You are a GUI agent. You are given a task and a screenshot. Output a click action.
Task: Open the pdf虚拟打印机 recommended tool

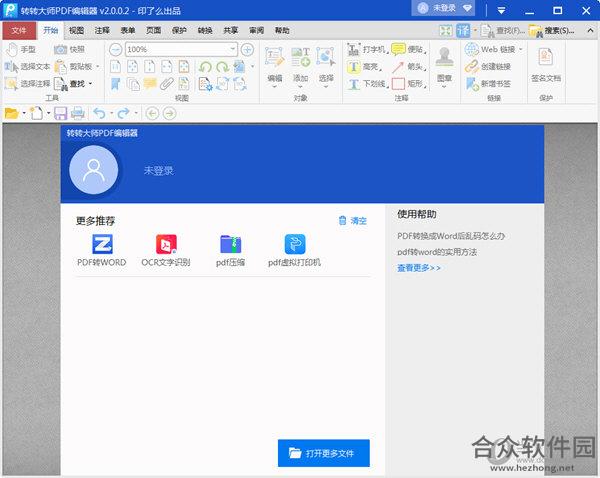pyautogui.click(x=294, y=251)
